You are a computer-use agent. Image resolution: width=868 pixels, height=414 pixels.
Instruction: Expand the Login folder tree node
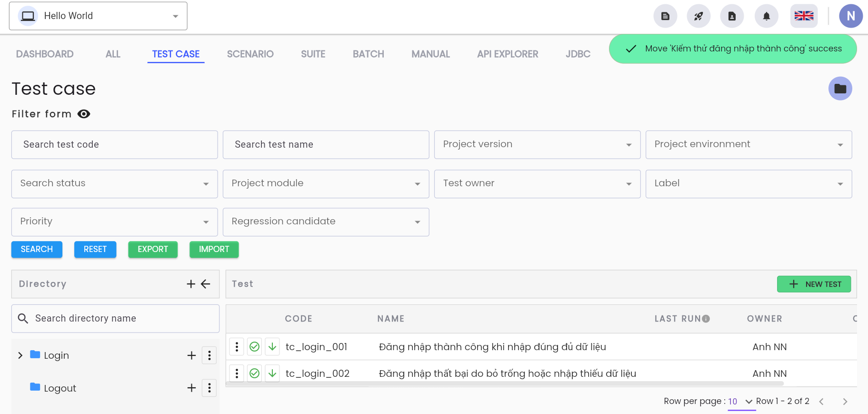[20, 355]
